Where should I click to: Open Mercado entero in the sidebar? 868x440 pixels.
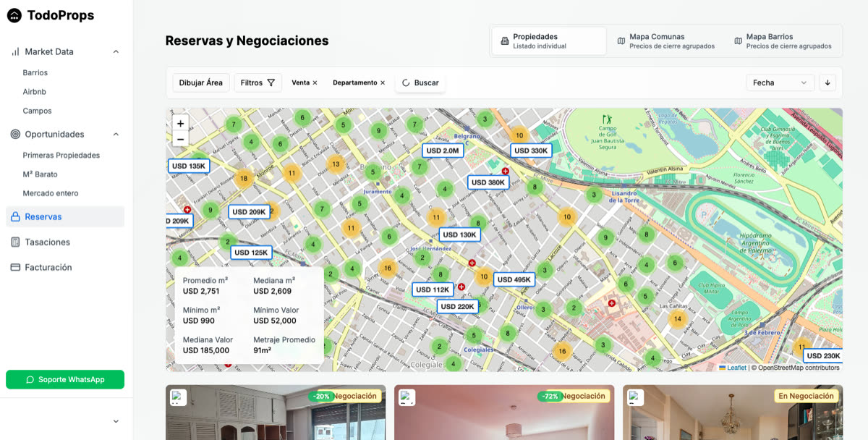click(51, 193)
